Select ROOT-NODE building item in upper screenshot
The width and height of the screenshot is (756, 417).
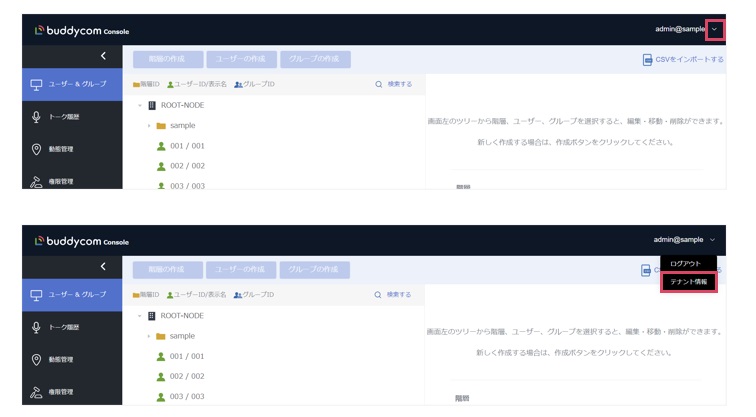tap(176, 105)
